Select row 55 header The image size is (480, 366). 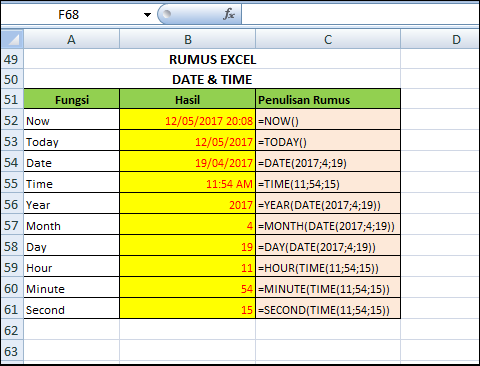click(x=12, y=183)
